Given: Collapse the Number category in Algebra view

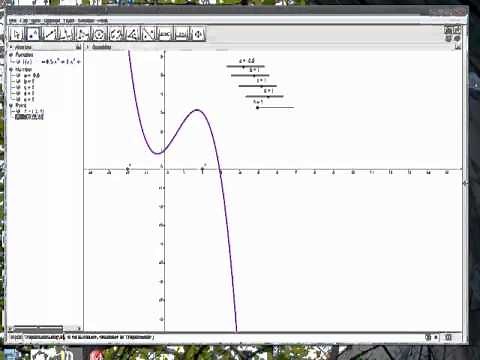Looking at the screenshot, I should point(11,69).
